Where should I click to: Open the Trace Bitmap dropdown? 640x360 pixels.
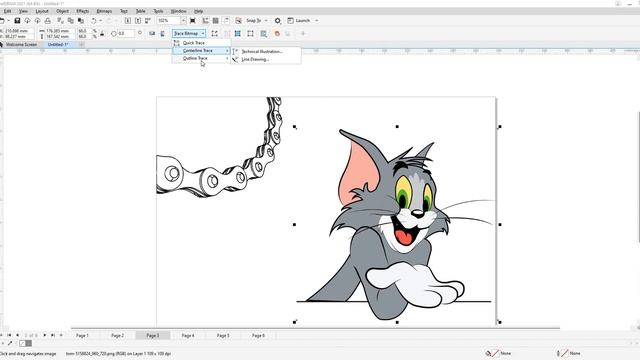pos(189,33)
